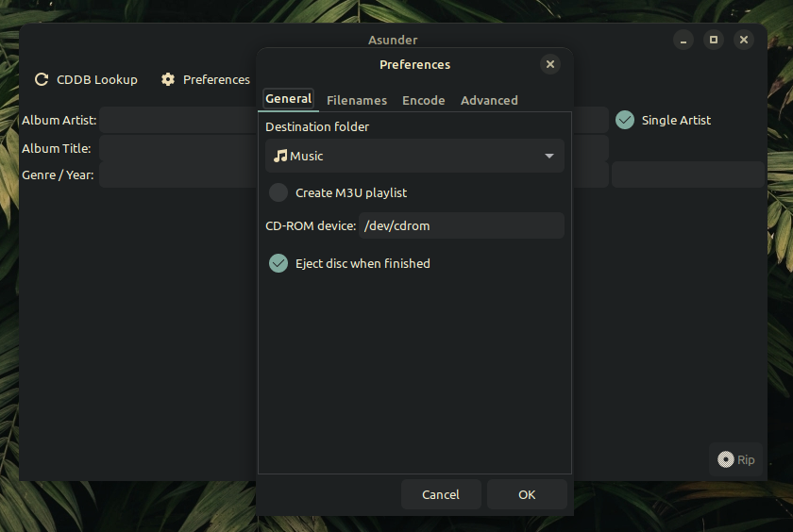Click the music note icon in the destination folder
The width and height of the screenshot is (793, 532).
[x=280, y=156]
